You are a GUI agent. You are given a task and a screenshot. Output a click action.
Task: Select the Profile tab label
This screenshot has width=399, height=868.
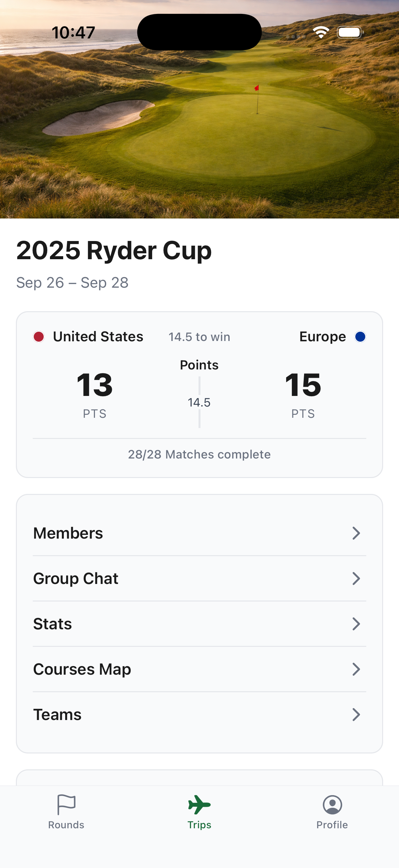tap(332, 825)
